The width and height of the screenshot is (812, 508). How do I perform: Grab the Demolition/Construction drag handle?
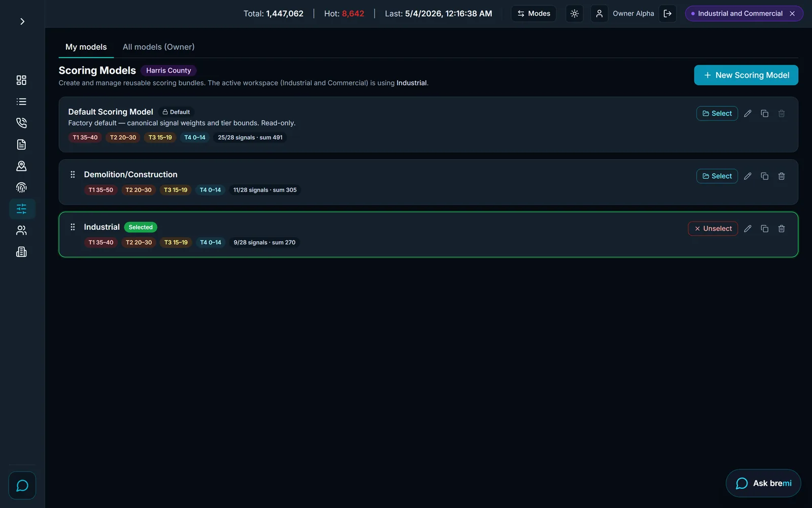pyautogui.click(x=73, y=175)
